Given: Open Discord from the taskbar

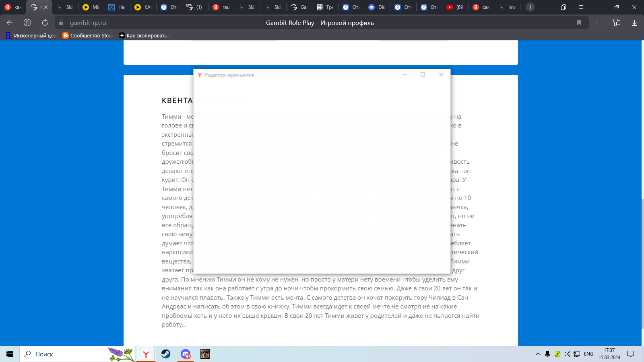Looking at the screenshot, I should pyautogui.click(x=186, y=354).
